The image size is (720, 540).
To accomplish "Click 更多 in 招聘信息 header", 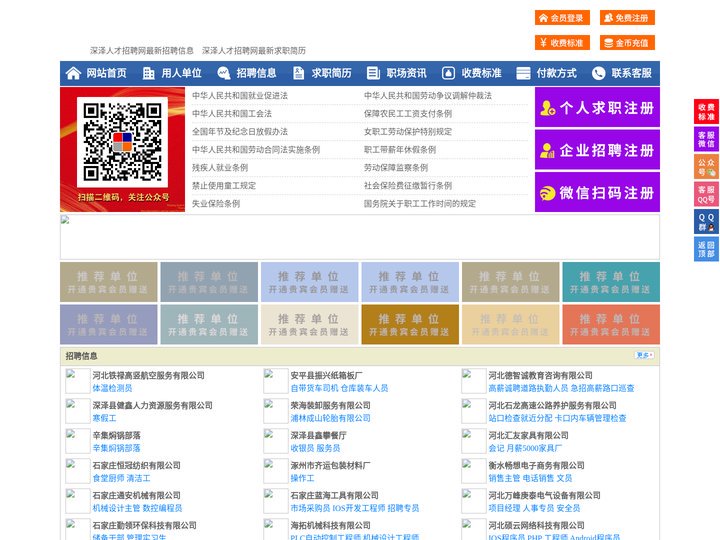I will 644,355.
